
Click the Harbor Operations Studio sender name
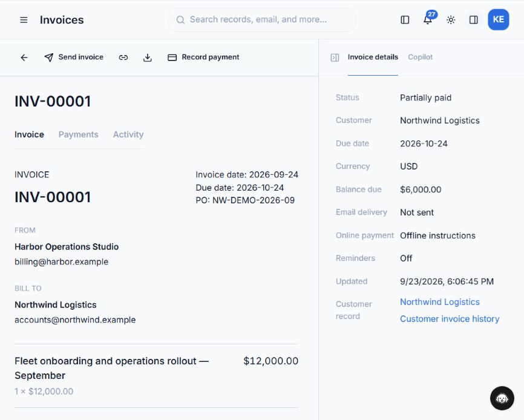(67, 246)
